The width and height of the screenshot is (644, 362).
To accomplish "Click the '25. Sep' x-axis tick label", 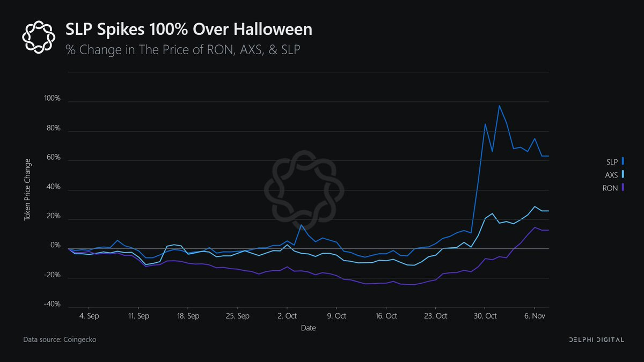I will pos(237,316).
